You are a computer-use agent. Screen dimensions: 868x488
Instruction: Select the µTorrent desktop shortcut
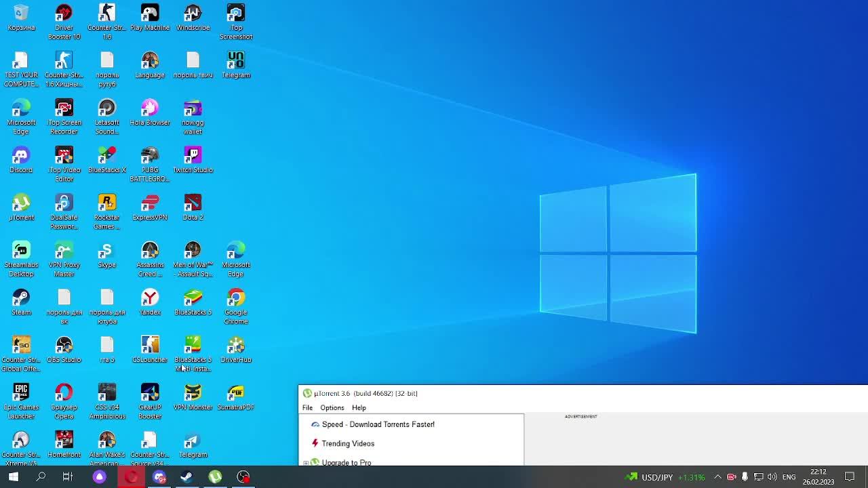[x=21, y=208]
